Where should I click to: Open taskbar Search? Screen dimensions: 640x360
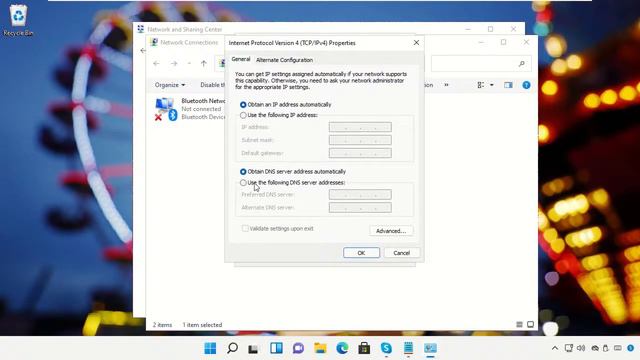232,348
